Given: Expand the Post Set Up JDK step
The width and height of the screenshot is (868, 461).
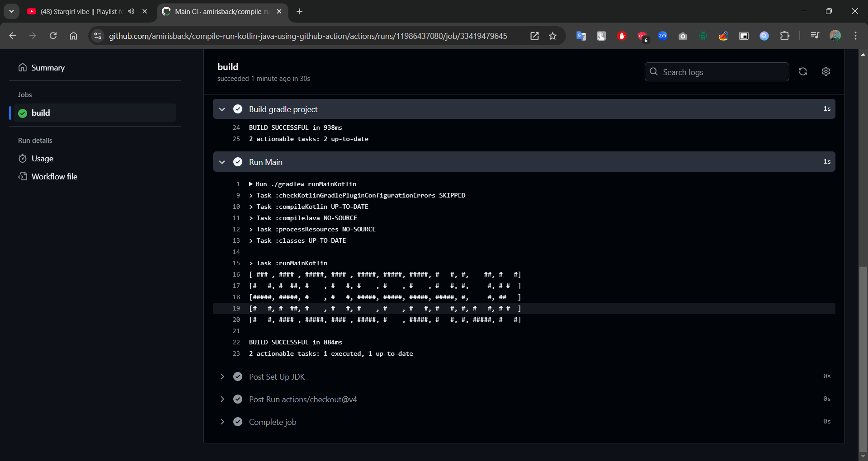Looking at the screenshot, I should pos(222,376).
